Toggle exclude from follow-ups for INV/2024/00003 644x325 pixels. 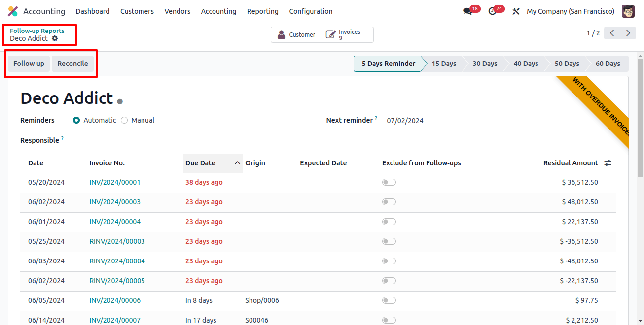[389, 202]
